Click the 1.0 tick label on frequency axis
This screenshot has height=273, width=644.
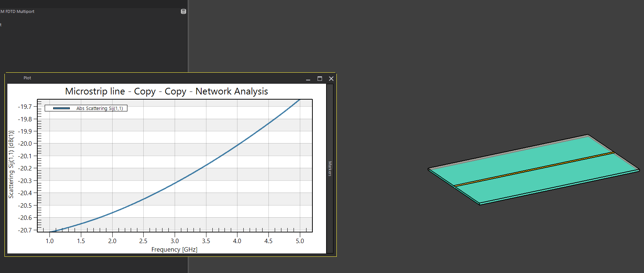49,241
